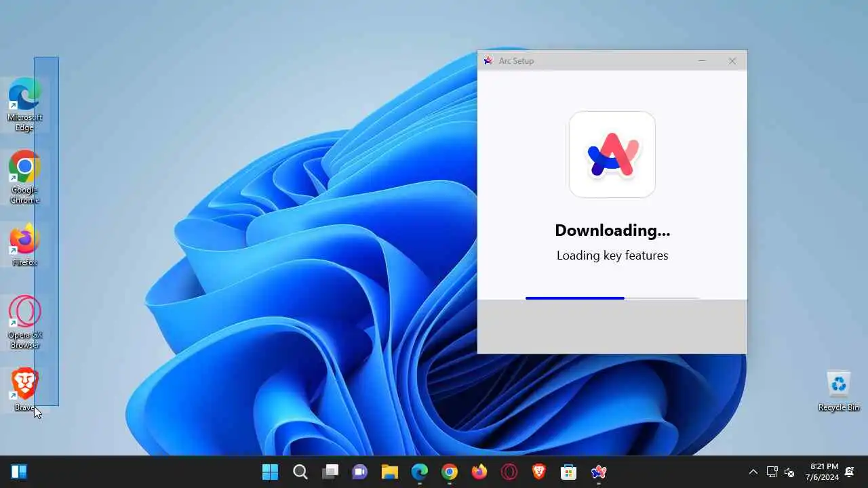Minimize the Arc Setup window
The width and height of the screenshot is (868, 488).
tap(702, 61)
